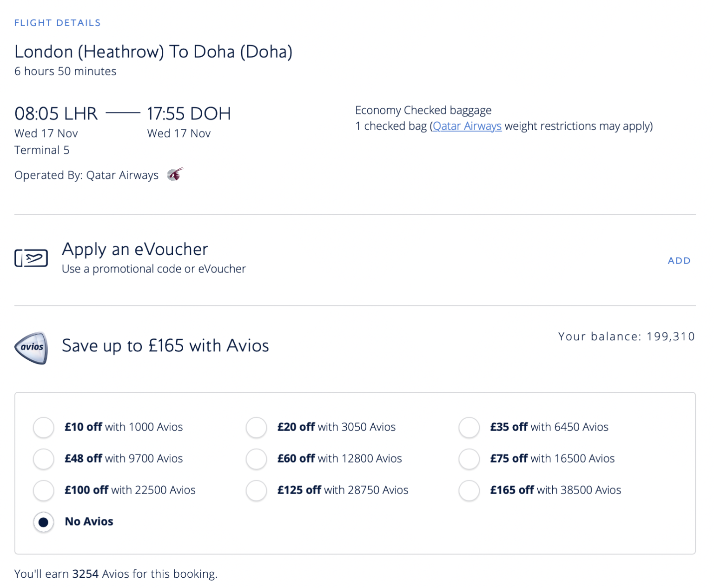714x588 pixels.
Task: Click ADD to apply an eVoucher
Action: pyautogui.click(x=679, y=261)
